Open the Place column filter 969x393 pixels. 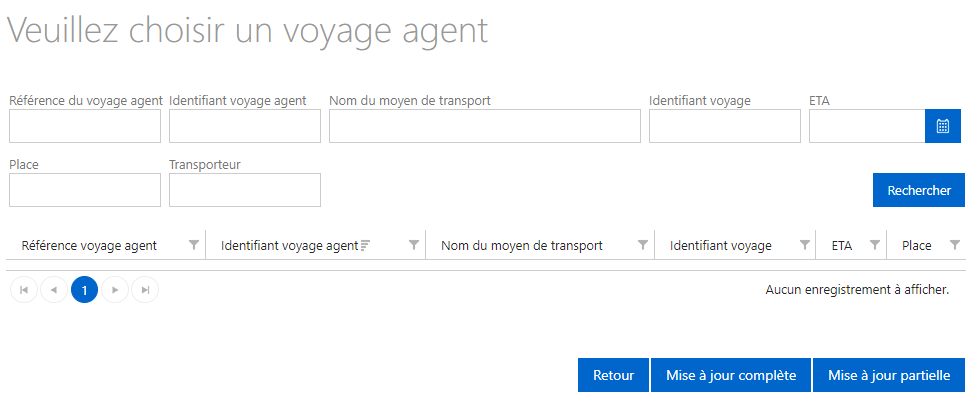click(955, 245)
